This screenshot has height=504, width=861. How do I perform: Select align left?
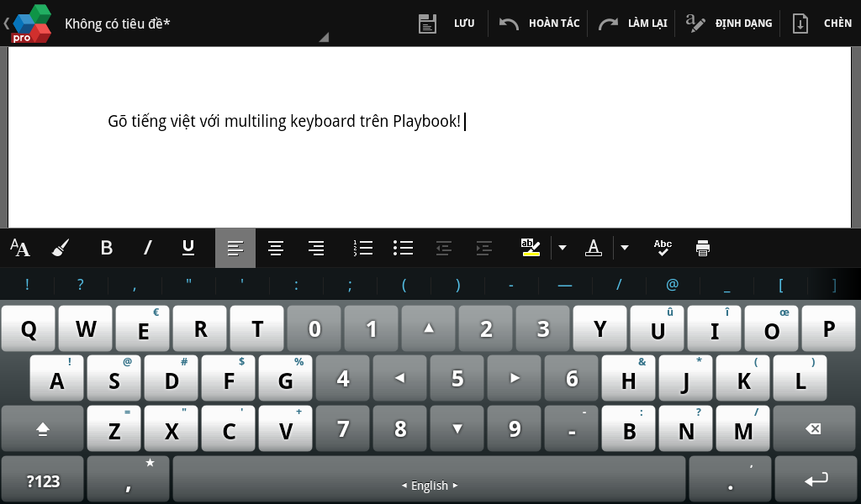235,248
